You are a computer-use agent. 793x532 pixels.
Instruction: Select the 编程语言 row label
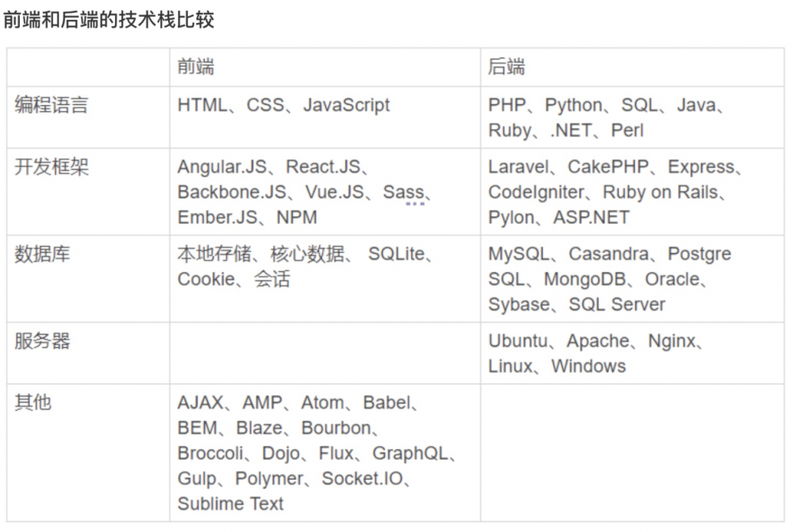coord(52,105)
